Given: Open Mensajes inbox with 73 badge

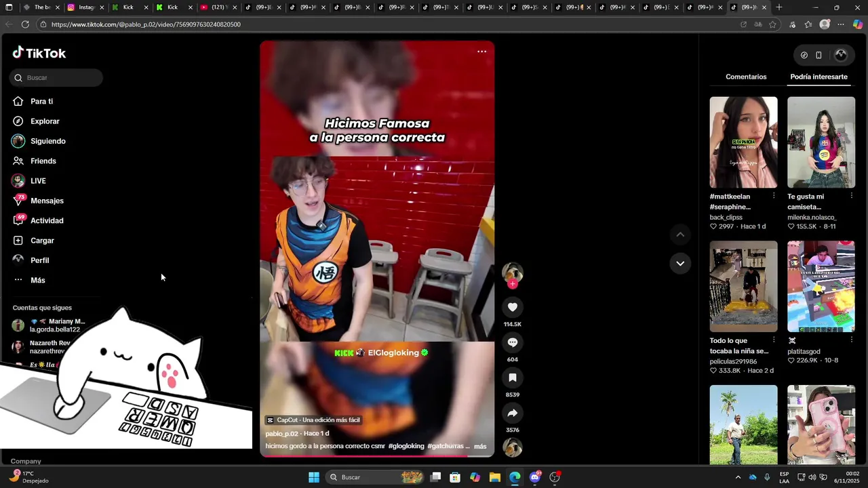Looking at the screenshot, I should pos(47,201).
